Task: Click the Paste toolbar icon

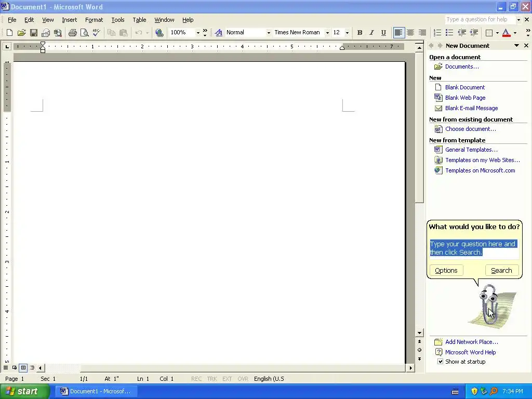Action: 124,33
